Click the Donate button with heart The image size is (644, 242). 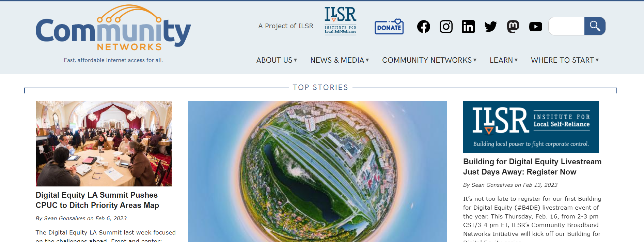389,27
